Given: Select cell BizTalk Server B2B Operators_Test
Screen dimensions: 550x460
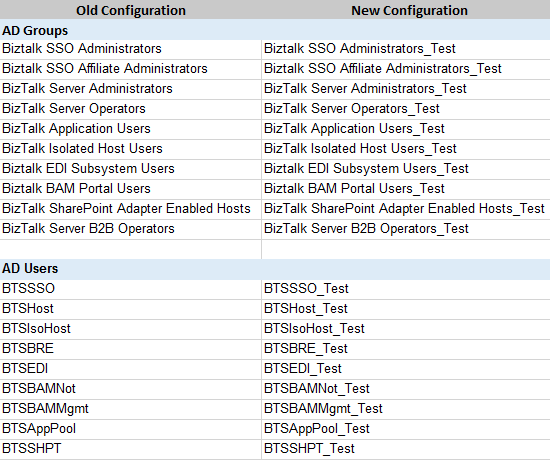Looking at the screenshot, I should pos(406,229).
